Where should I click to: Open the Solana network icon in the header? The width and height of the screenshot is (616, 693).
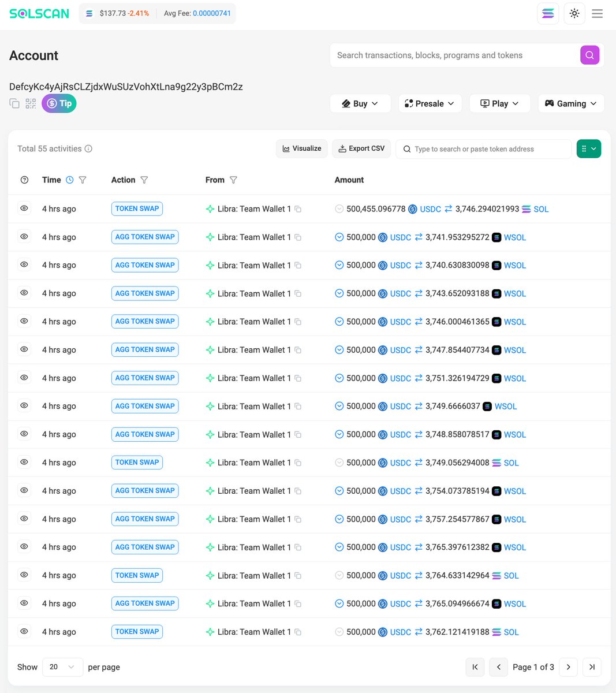point(548,13)
